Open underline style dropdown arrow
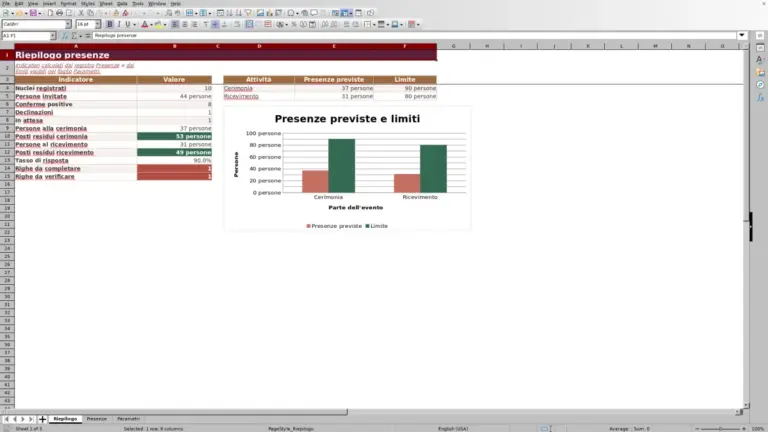Image resolution: width=768 pixels, height=432 pixels. click(135, 24)
